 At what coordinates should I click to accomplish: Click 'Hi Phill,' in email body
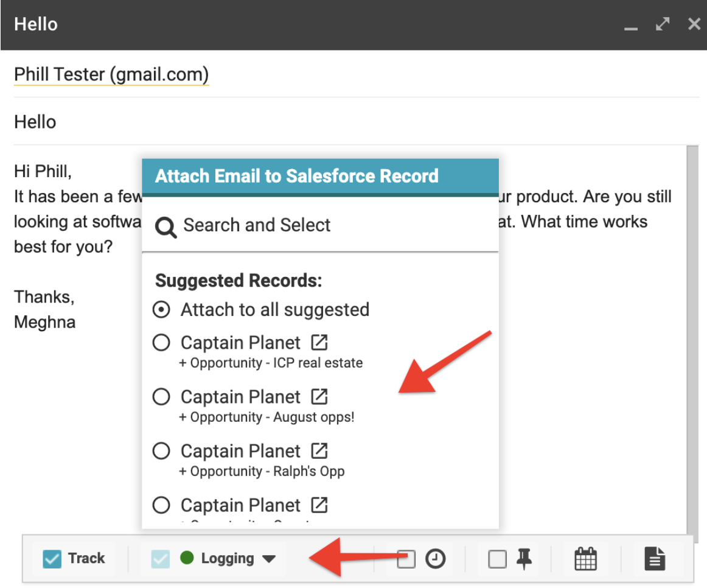(43, 172)
